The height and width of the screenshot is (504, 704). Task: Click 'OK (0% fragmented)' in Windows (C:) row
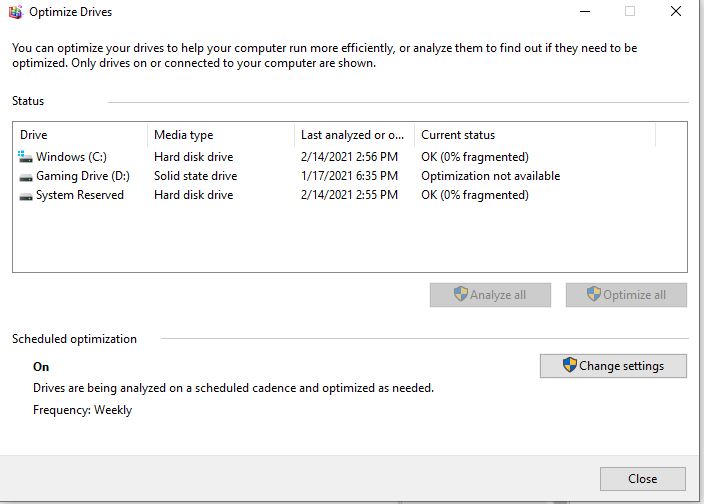coord(475,157)
